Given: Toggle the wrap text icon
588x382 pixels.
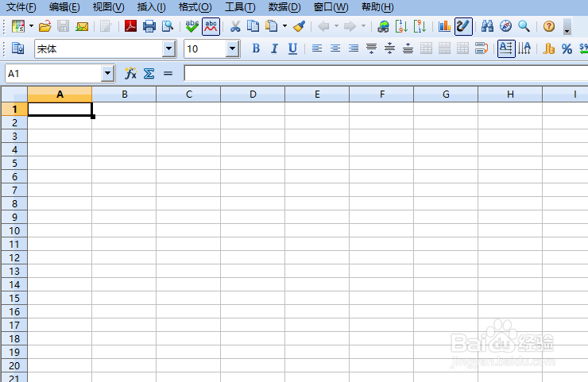Looking at the screenshot, I should (482, 48).
